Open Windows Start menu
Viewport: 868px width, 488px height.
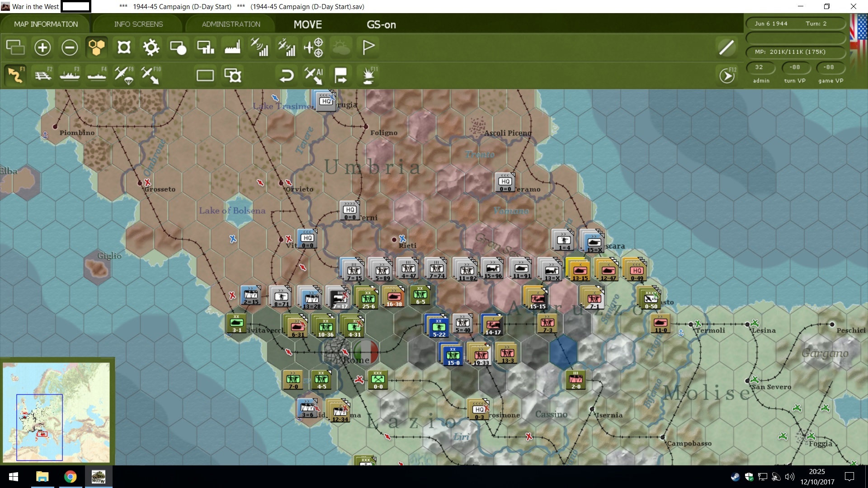click(x=14, y=477)
